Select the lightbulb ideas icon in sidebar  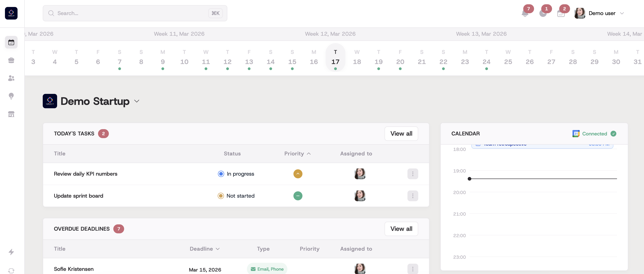11,96
